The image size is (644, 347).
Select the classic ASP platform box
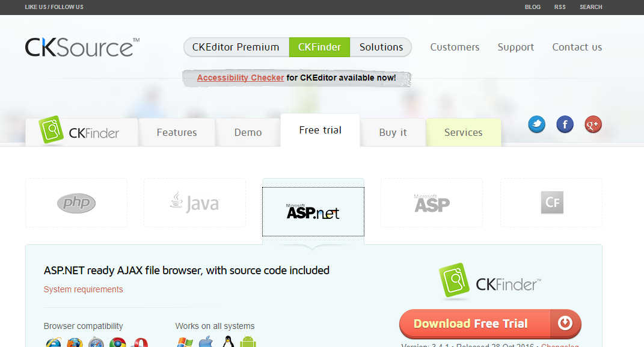(x=432, y=203)
